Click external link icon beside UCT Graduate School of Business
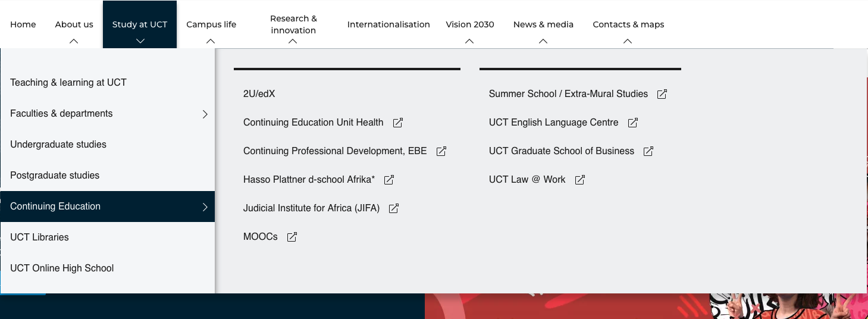 (648, 151)
